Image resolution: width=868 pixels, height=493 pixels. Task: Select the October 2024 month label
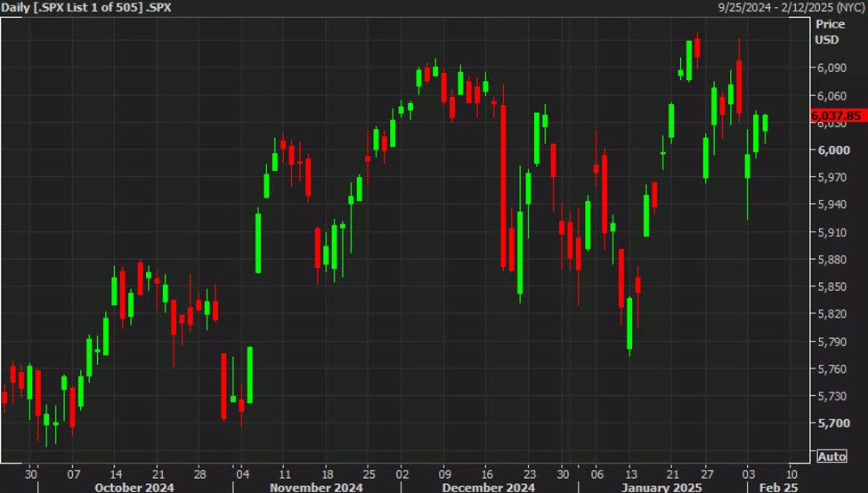pos(134,487)
